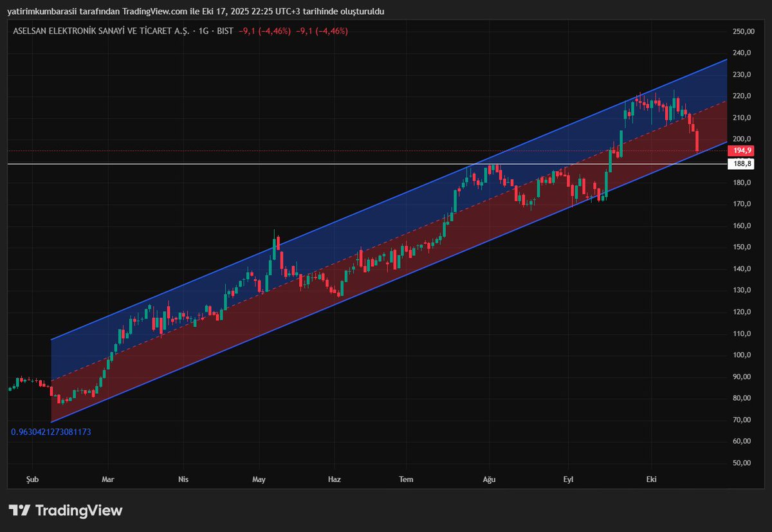Click the May month label on the time axis
The image size is (772, 532).
(x=259, y=479)
